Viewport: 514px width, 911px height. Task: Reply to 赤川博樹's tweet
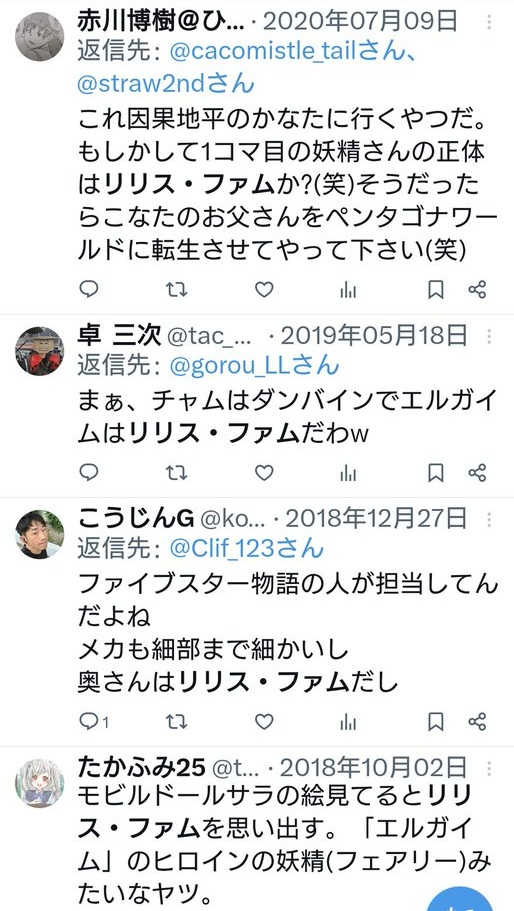pyautogui.click(x=89, y=289)
